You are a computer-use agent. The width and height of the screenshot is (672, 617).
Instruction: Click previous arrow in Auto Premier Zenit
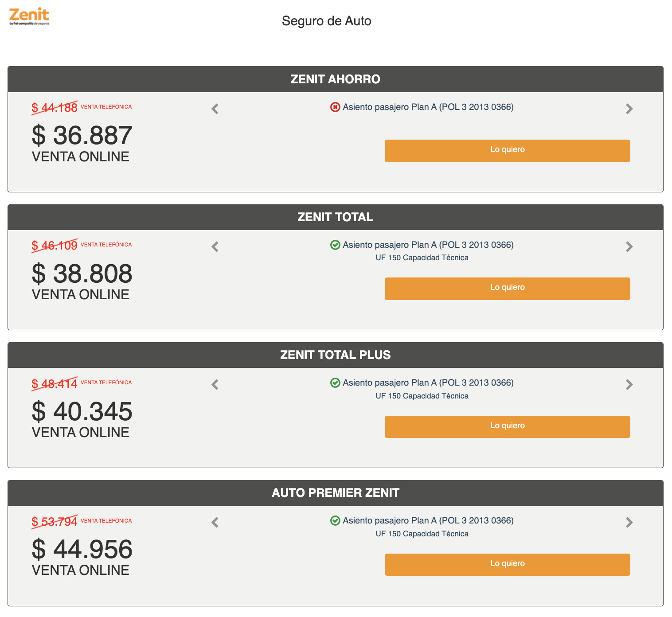tap(215, 522)
